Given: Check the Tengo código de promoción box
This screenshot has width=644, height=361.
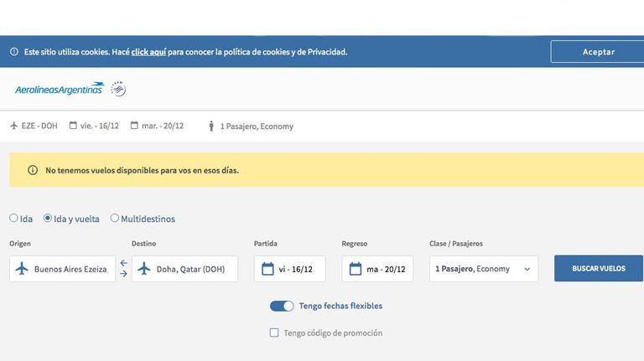Looking at the screenshot, I should pos(274,333).
